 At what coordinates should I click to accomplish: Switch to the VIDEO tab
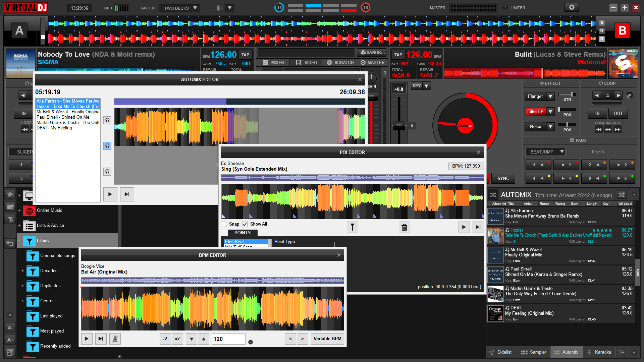[x=307, y=63]
